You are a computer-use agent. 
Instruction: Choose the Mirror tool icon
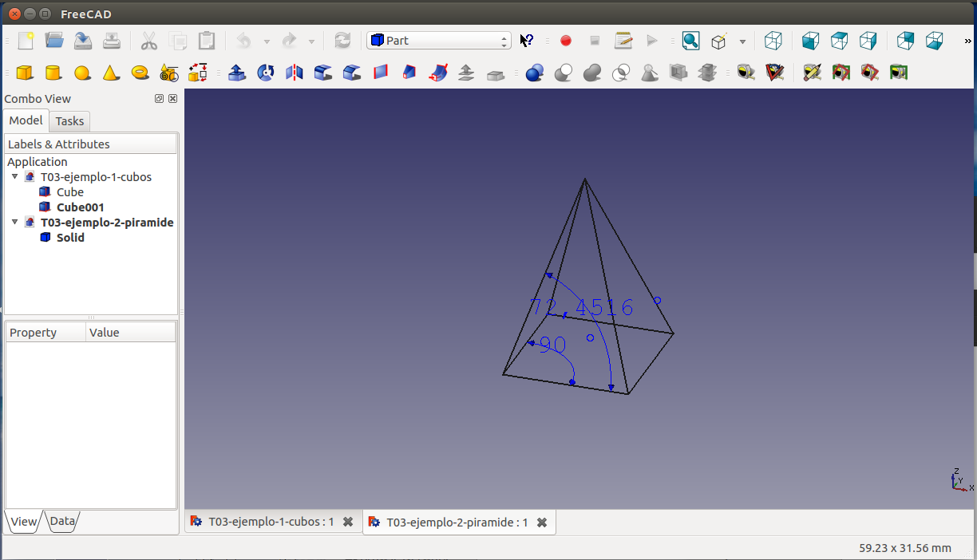tap(295, 73)
